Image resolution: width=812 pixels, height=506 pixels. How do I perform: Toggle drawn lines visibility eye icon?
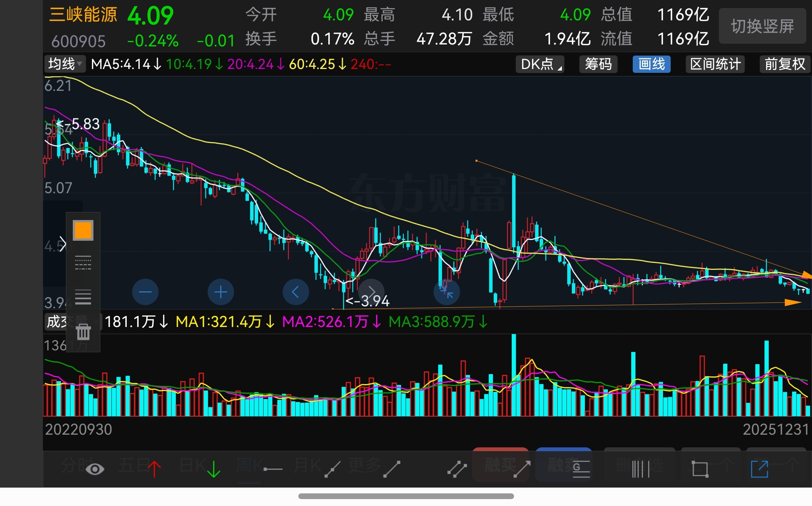(95, 469)
